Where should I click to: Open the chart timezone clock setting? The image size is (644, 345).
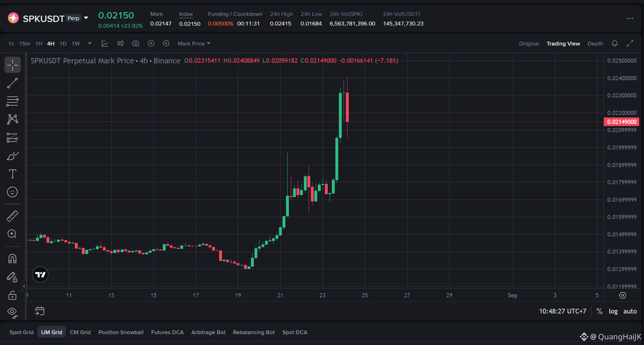click(562, 311)
